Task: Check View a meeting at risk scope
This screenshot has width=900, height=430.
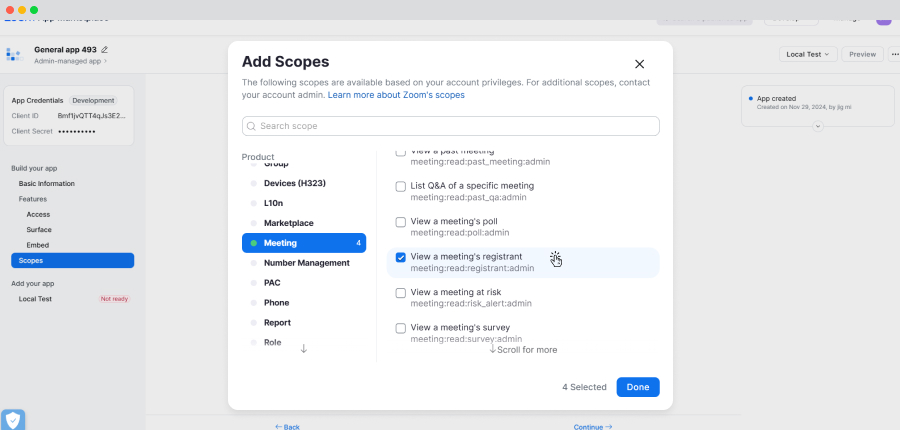Action: pos(401,293)
